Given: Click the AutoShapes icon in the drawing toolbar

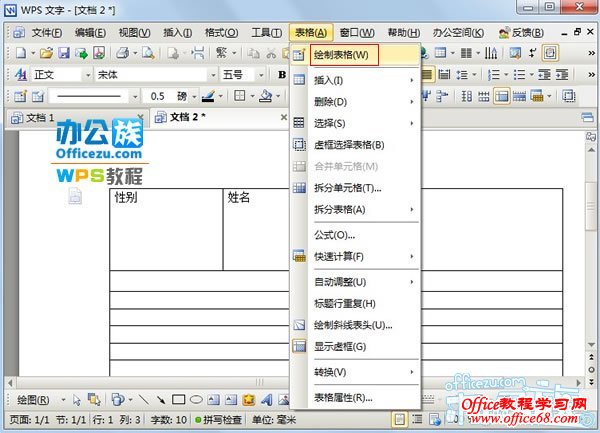Looking at the screenshot, I should click(118, 399).
